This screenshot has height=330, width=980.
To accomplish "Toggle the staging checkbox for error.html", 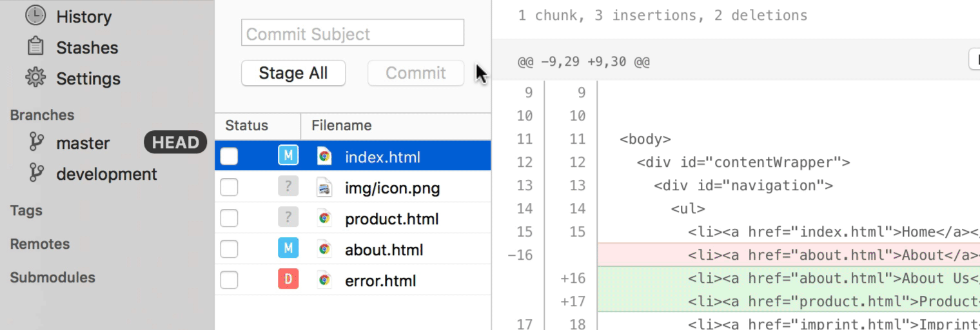I will point(229,280).
